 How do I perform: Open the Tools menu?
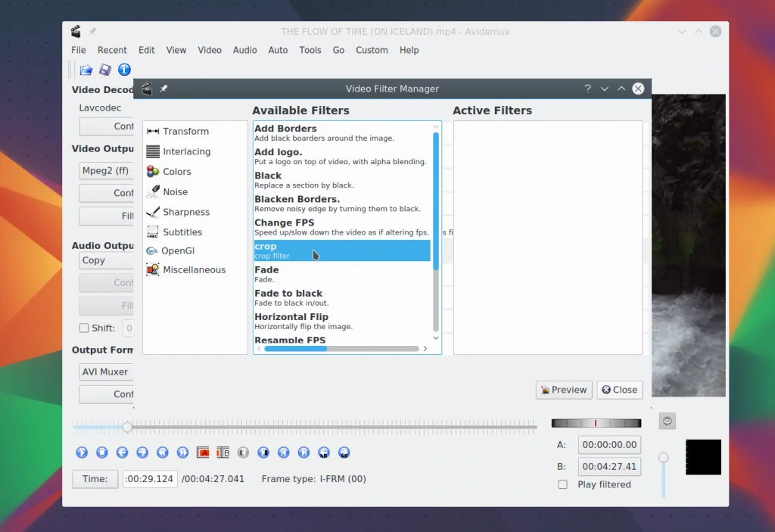310,50
